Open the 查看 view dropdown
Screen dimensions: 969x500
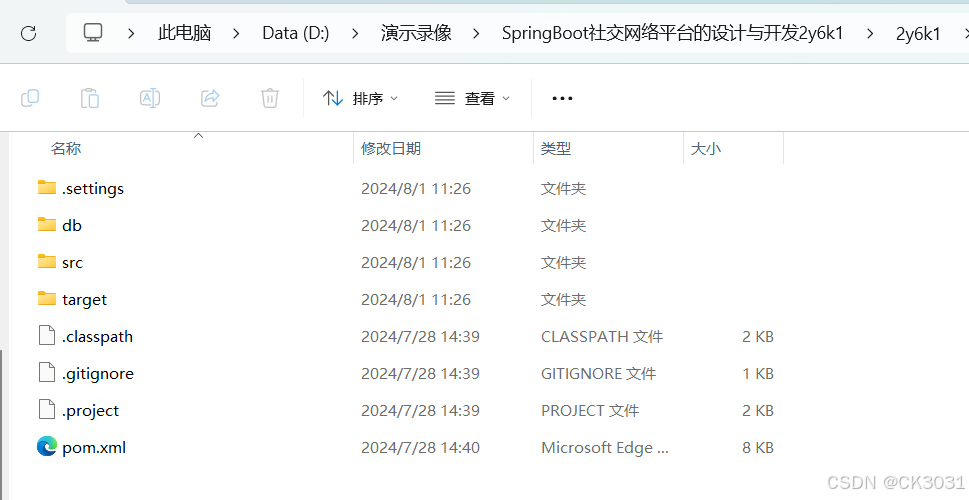(x=473, y=98)
